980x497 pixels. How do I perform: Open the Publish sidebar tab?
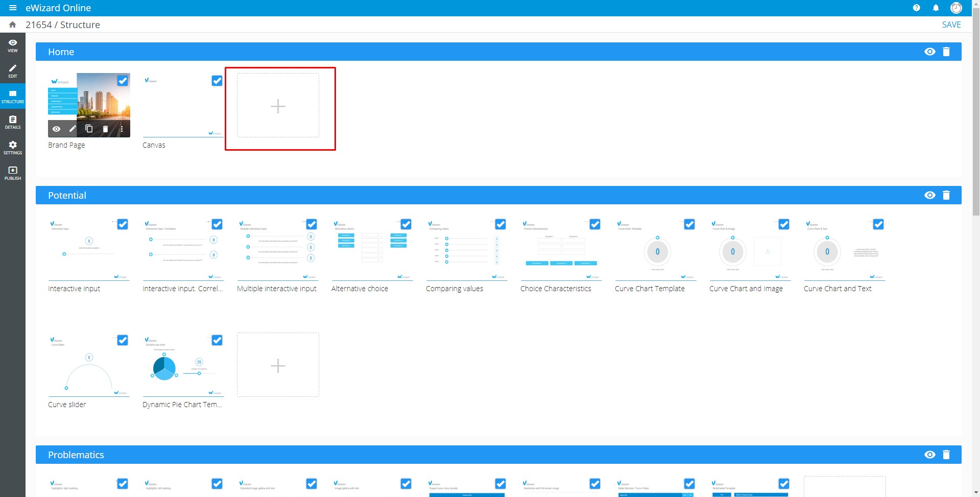point(13,173)
